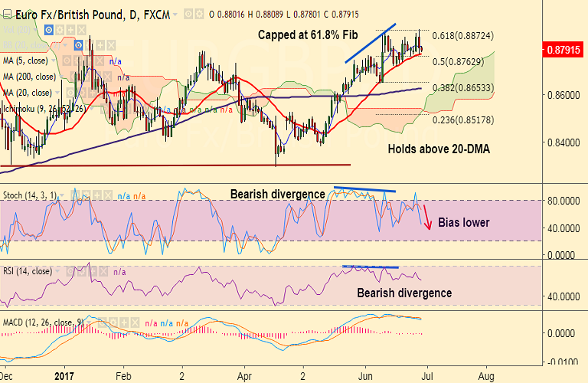Expand the RSI (14, close) dropdown arrow
The height and width of the screenshot is (383, 588).
(x=57, y=271)
